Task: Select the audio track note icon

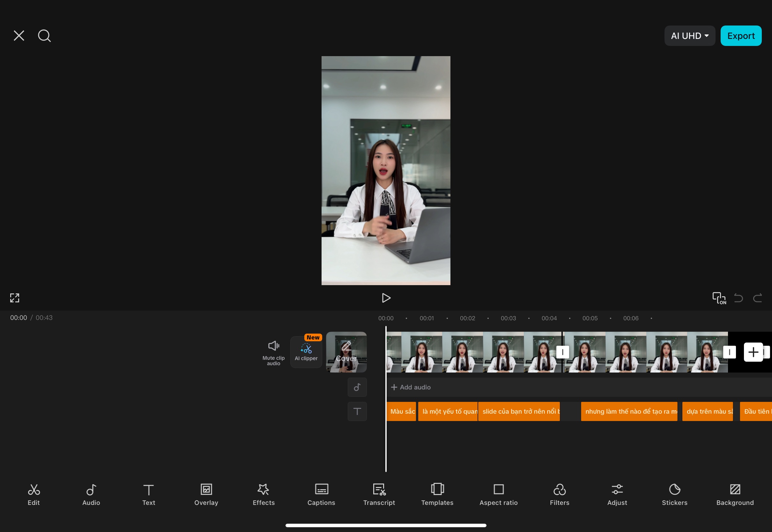Action: 357,387
